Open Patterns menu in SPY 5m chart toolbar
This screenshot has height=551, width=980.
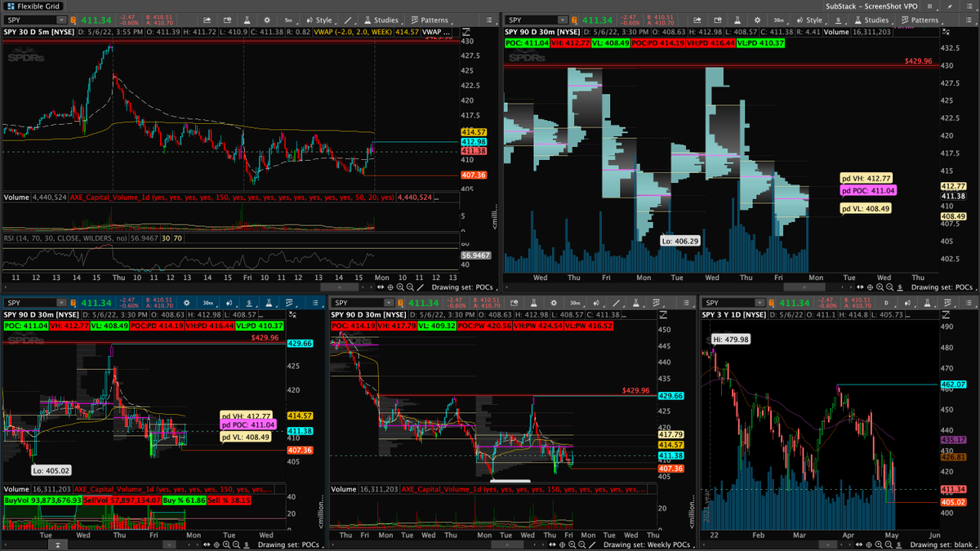[x=432, y=20]
